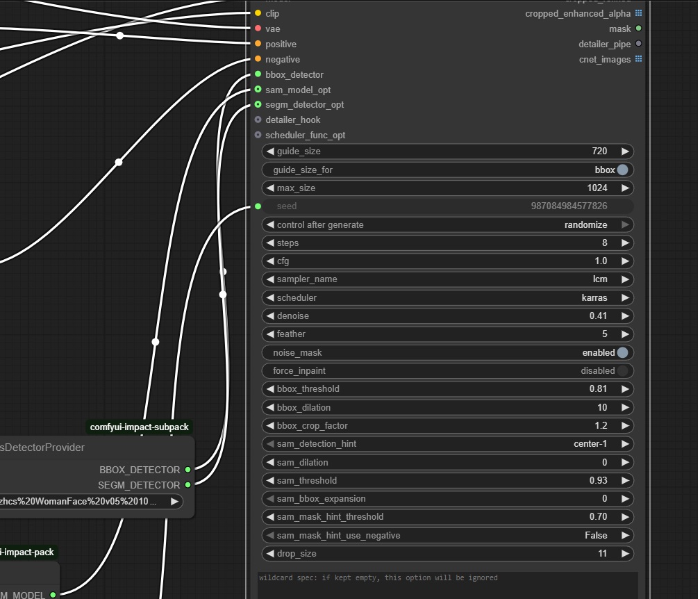This screenshot has height=599, width=700.
Task: Click the sam_threshold value 0.93
Action: click(x=598, y=481)
